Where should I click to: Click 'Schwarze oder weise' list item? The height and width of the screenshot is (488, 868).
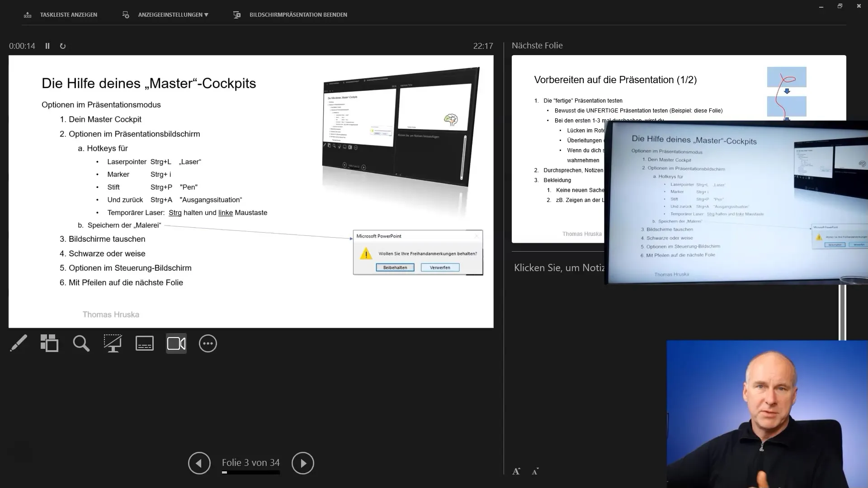click(103, 253)
